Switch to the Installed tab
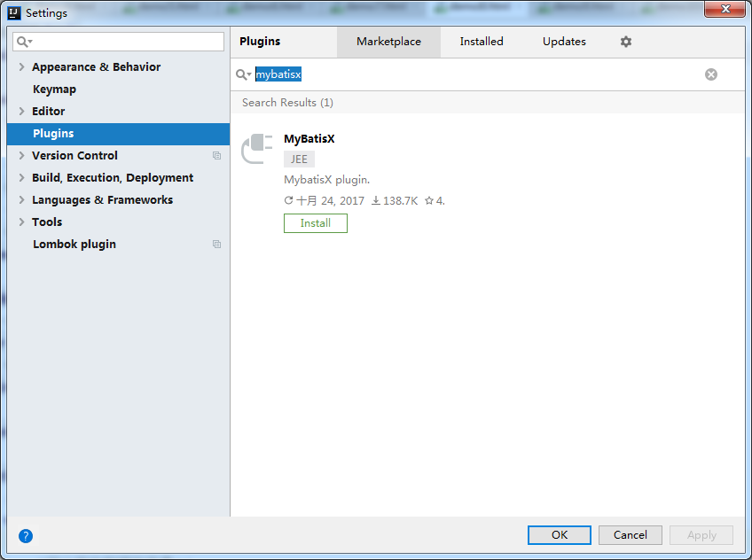 pyautogui.click(x=482, y=42)
